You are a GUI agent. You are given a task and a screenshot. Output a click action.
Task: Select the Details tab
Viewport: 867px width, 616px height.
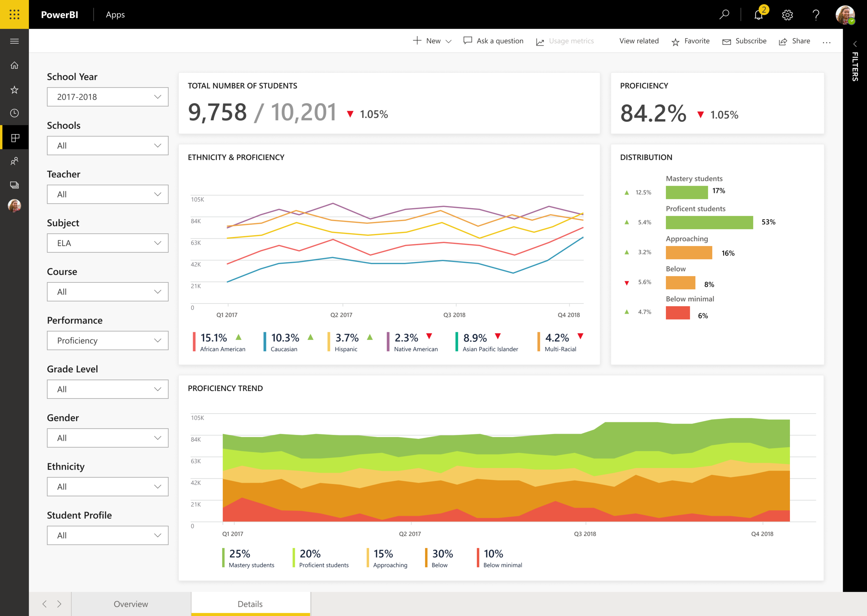250,604
